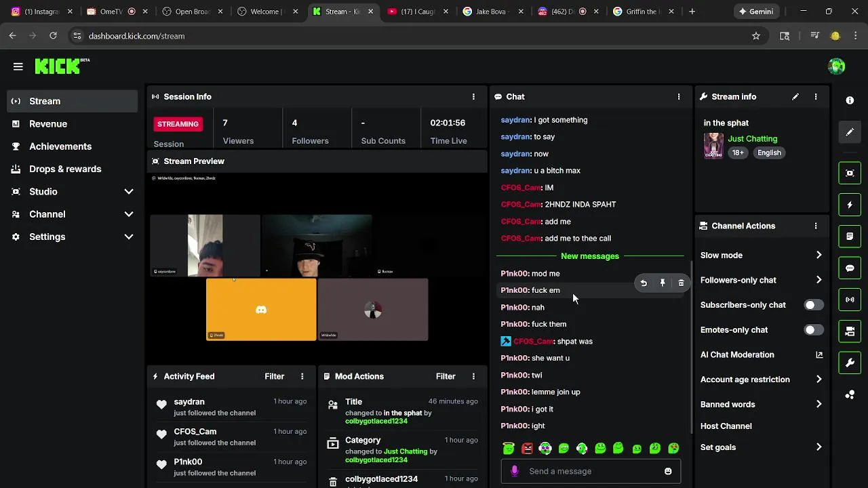Reload the page
Image resolution: width=868 pixels, height=488 pixels.
(x=53, y=36)
